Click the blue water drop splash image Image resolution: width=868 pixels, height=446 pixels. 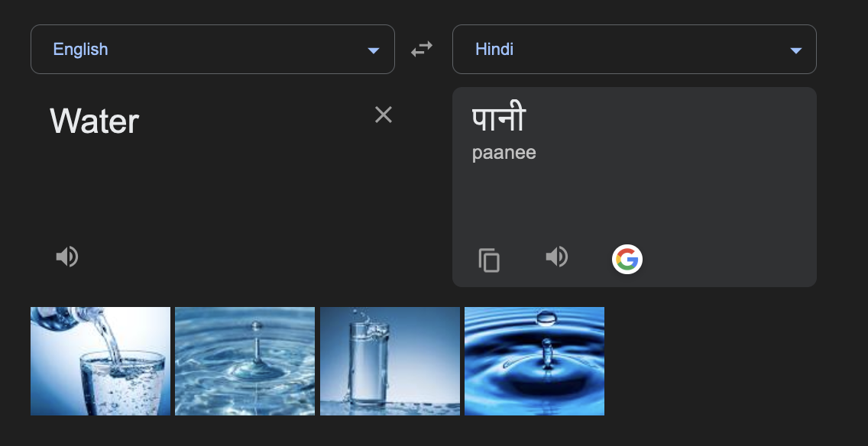tap(534, 360)
